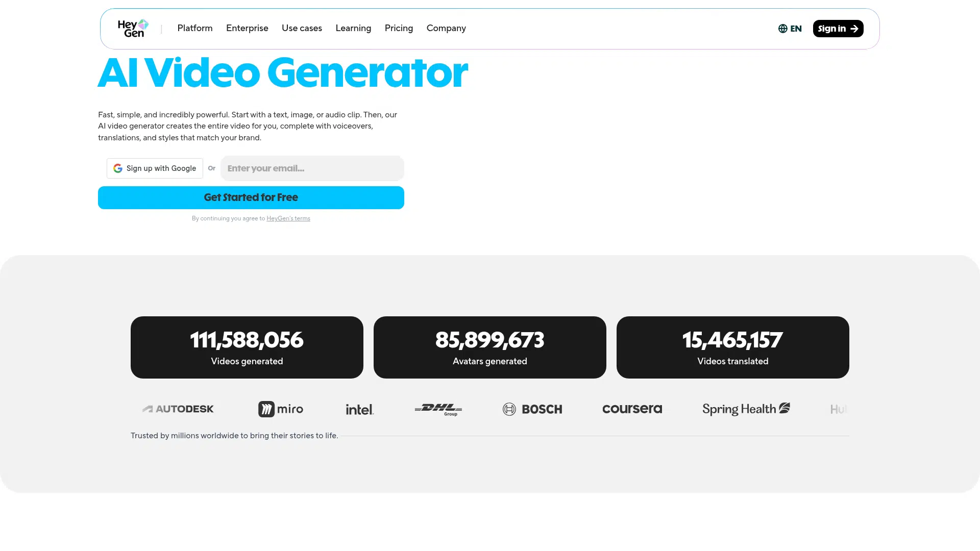Click the Coursera logo
Screen dimensions: 980x551
click(x=632, y=409)
